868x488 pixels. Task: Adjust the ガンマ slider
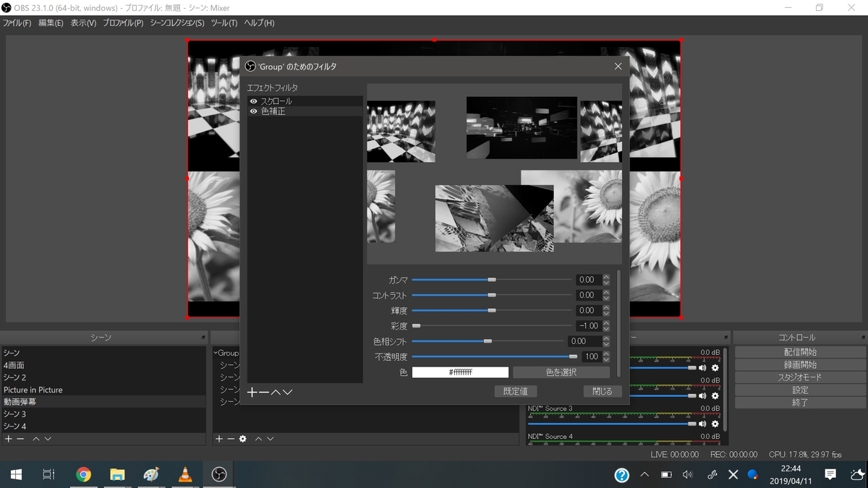pyautogui.click(x=492, y=280)
